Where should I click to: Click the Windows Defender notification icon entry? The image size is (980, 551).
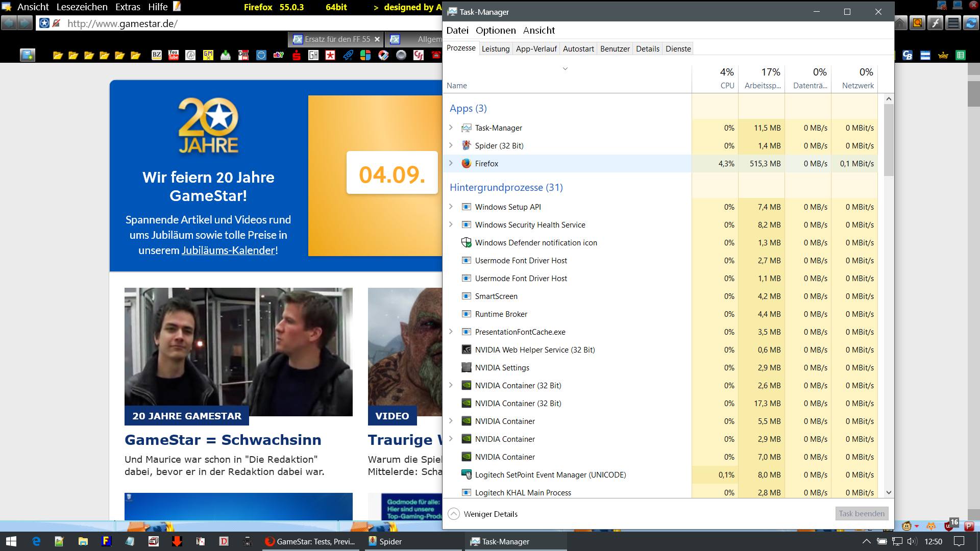535,243
